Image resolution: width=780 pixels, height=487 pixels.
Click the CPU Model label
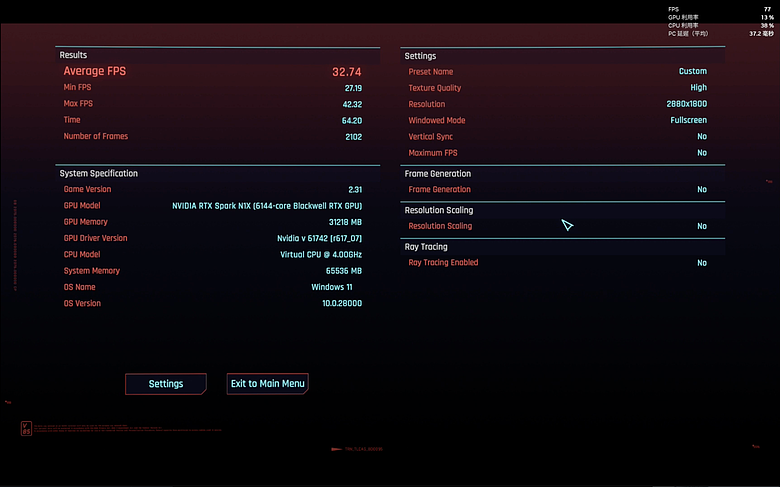pyautogui.click(x=82, y=254)
